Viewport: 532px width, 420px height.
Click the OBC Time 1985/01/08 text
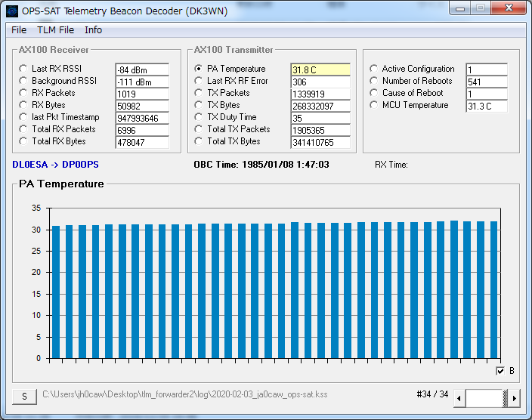click(x=261, y=165)
